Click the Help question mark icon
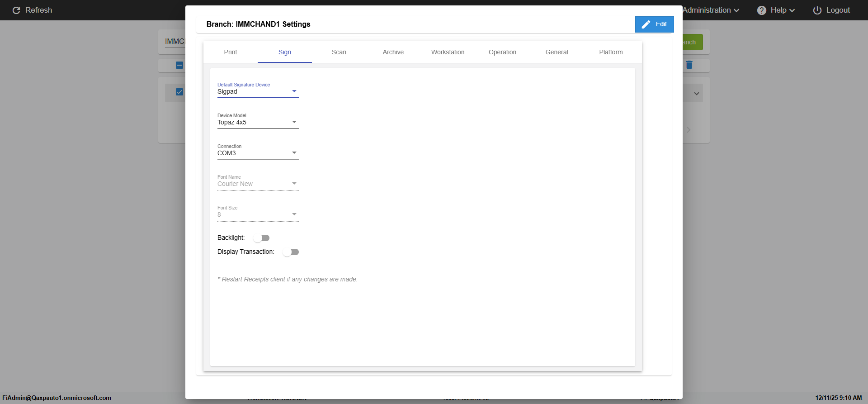 tap(762, 10)
